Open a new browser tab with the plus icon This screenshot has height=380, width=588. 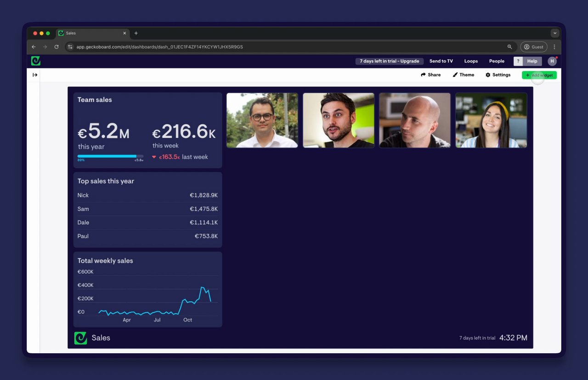tap(136, 33)
